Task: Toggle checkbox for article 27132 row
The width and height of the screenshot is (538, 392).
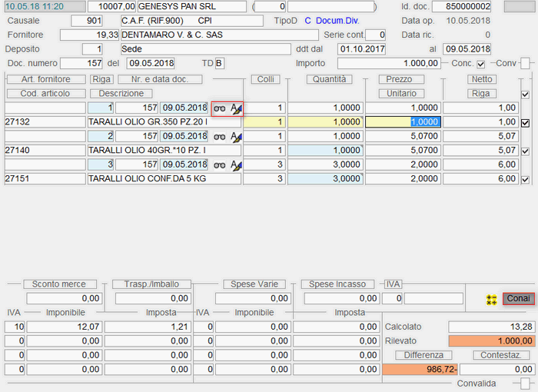Action: [525, 122]
